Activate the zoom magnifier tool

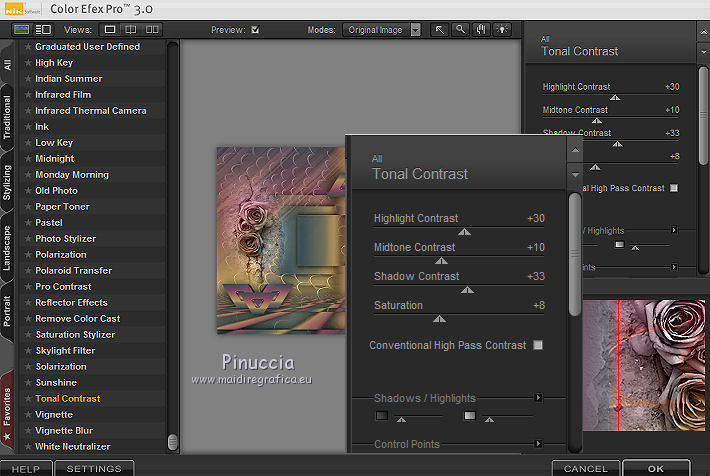tap(461, 30)
